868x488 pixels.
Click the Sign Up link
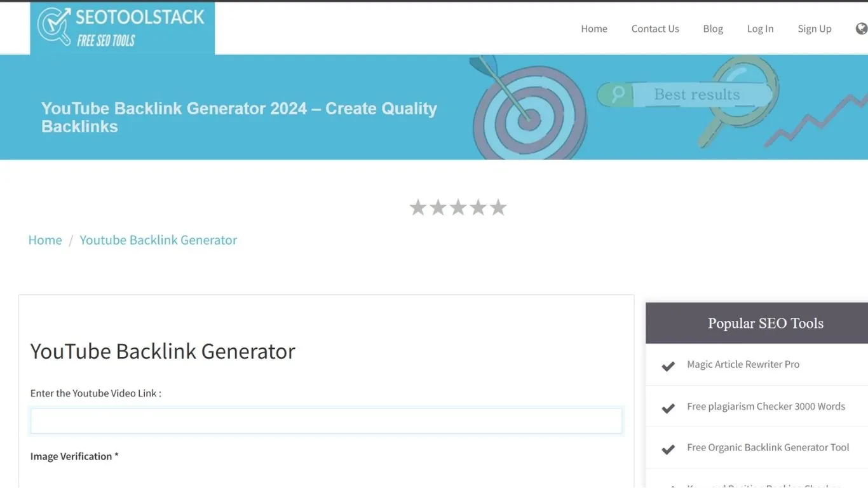click(814, 29)
